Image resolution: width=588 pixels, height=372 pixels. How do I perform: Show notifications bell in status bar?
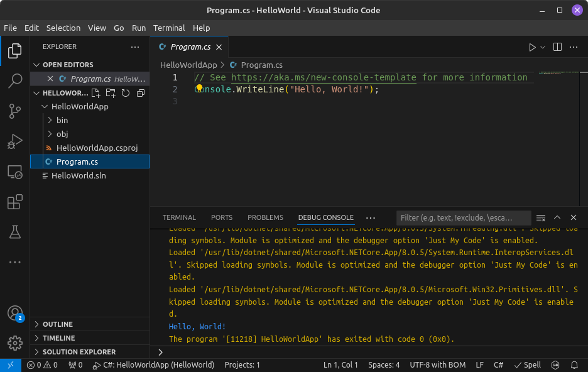(x=574, y=365)
